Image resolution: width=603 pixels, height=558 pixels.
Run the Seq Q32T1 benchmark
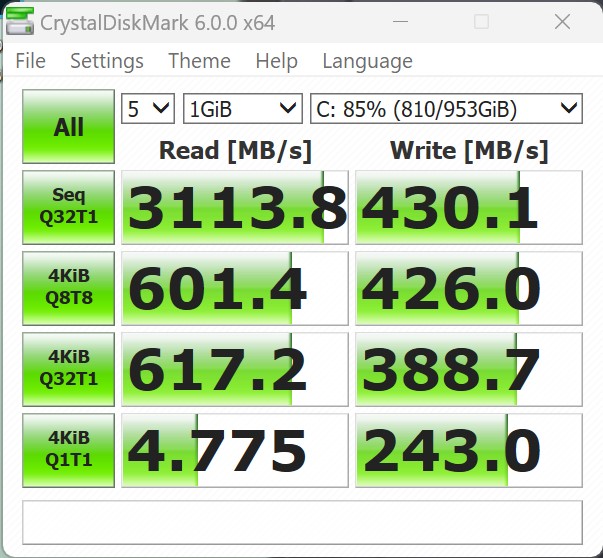pos(68,207)
